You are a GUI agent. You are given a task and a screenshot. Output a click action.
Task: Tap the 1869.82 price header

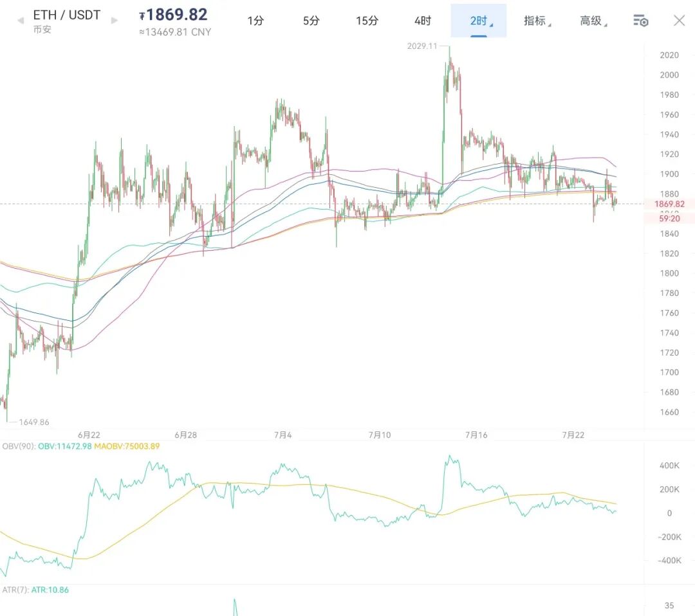[x=173, y=15]
